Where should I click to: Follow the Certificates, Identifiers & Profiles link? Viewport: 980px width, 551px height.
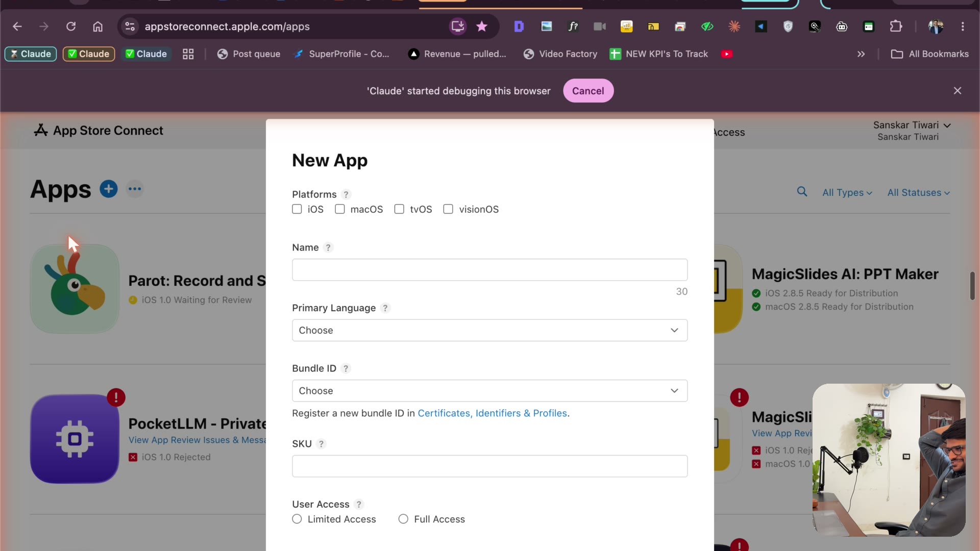493,413
